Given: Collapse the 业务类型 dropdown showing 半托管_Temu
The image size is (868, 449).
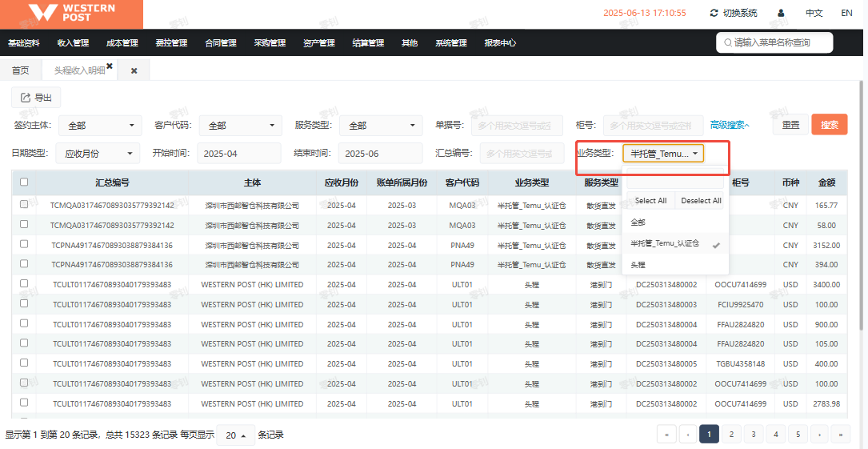Looking at the screenshot, I should (x=663, y=154).
